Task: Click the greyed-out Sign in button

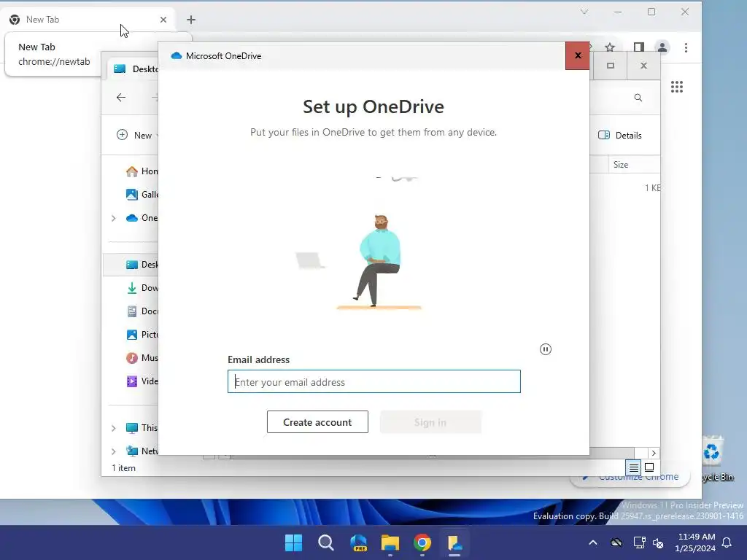Action: (430, 422)
